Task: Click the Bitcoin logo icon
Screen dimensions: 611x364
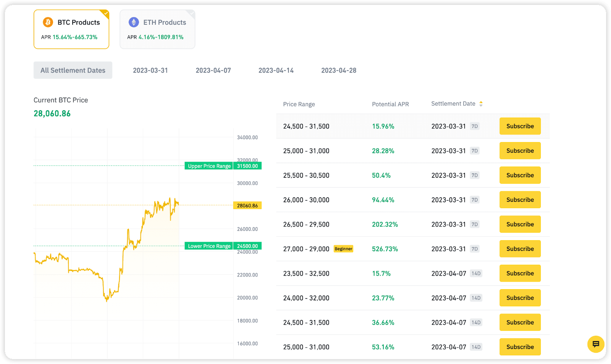Action: click(x=48, y=22)
